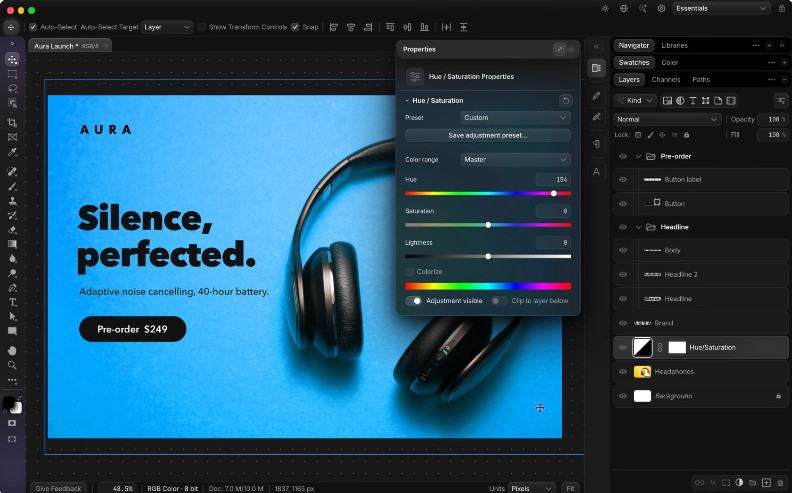Select the Zoom tool
The height and width of the screenshot is (493, 792).
pos(12,365)
